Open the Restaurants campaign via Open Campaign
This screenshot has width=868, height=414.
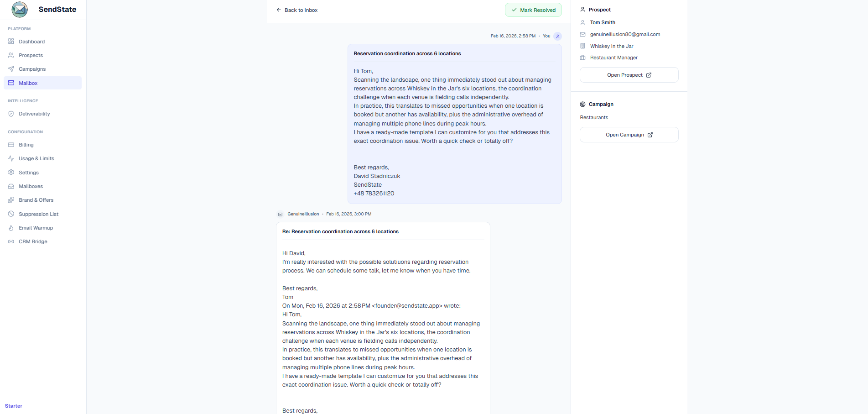[629, 134]
